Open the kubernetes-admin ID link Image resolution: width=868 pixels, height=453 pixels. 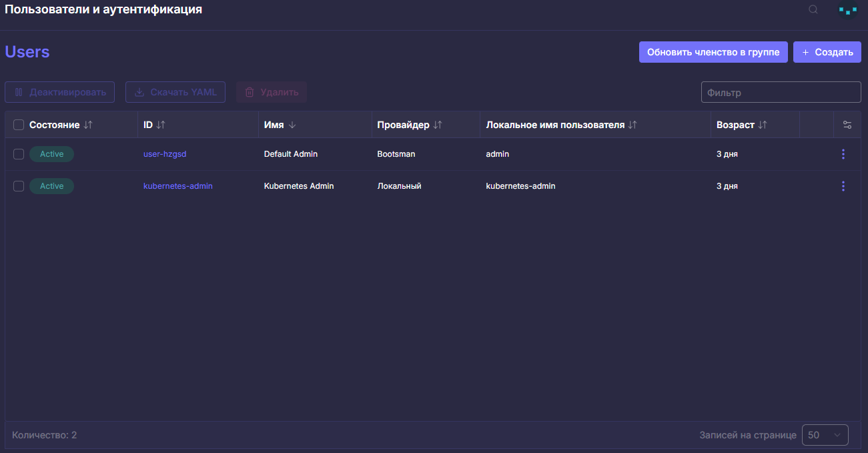pyautogui.click(x=178, y=186)
